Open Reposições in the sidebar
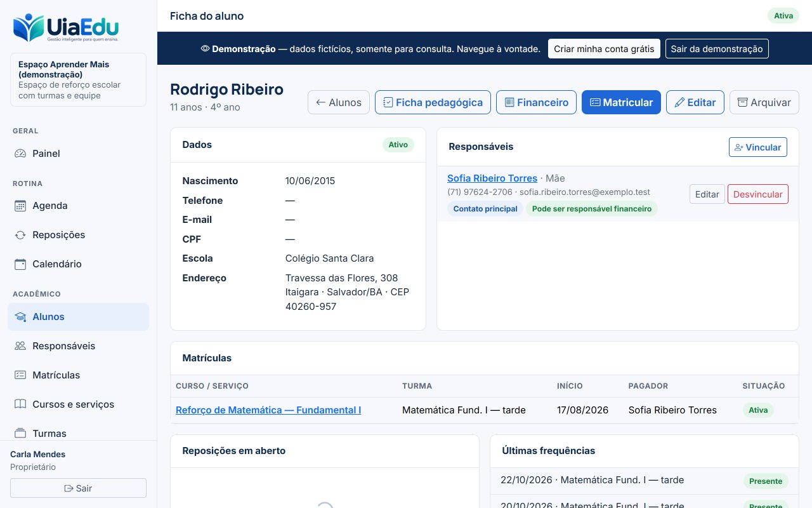Viewport: 812px width, 508px height. tap(79, 235)
